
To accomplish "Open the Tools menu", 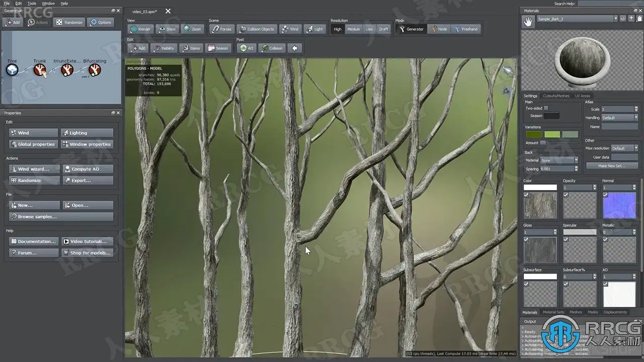I will 32,4.
